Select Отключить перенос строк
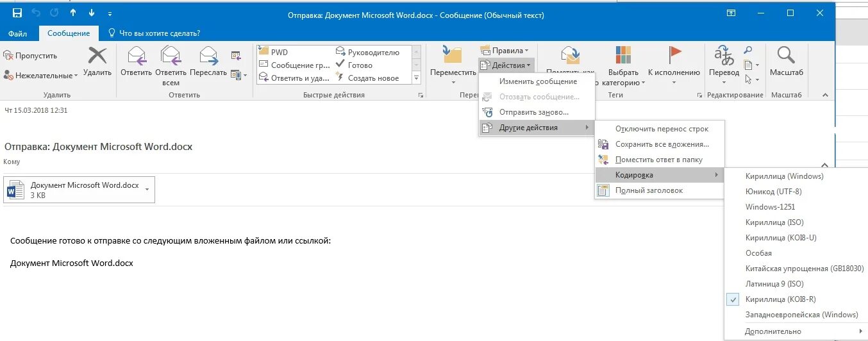 [x=660, y=129]
